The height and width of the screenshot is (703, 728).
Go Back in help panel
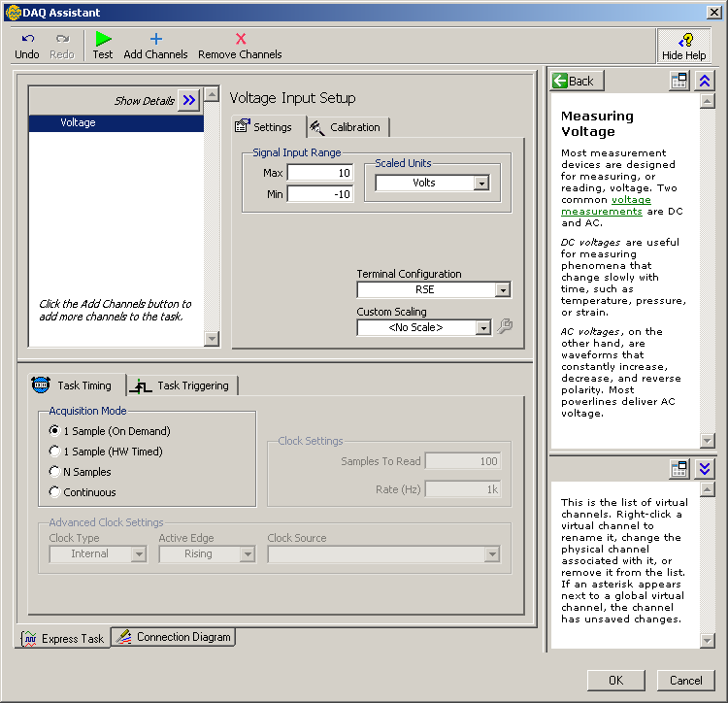click(x=578, y=81)
